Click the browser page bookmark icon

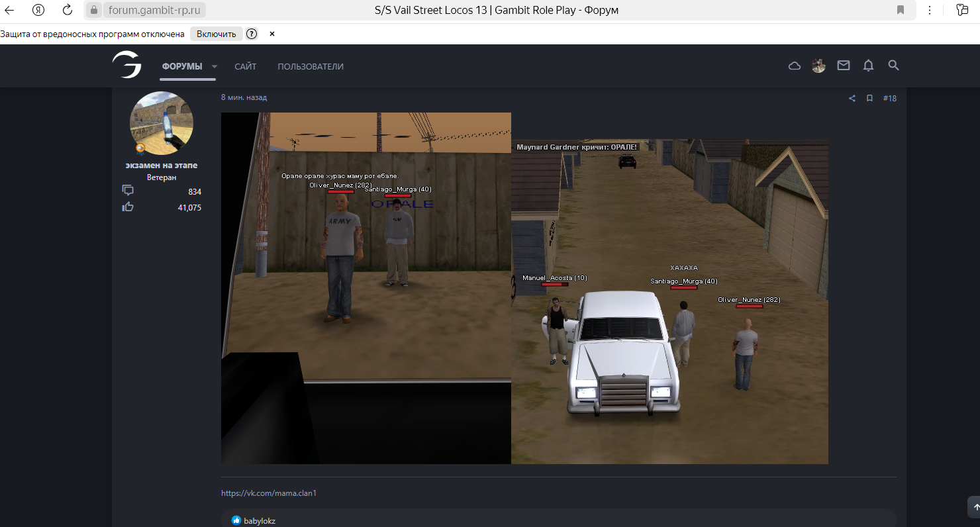pyautogui.click(x=901, y=10)
